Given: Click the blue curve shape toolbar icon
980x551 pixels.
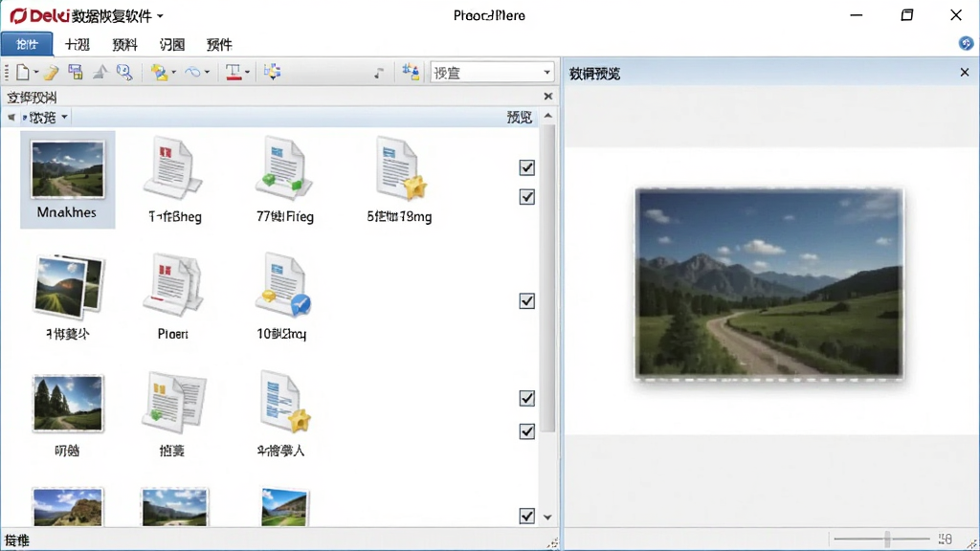Looking at the screenshot, I should pyautogui.click(x=192, y=73).
